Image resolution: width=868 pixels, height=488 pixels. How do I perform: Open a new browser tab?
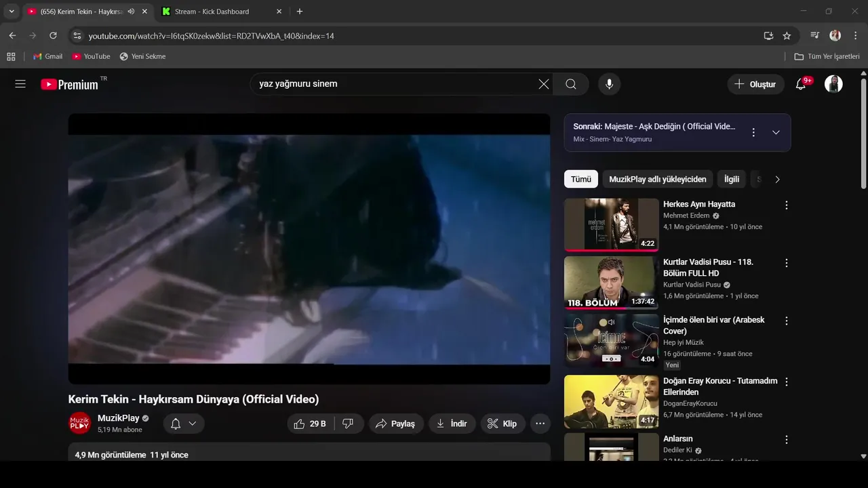[300, 12]
